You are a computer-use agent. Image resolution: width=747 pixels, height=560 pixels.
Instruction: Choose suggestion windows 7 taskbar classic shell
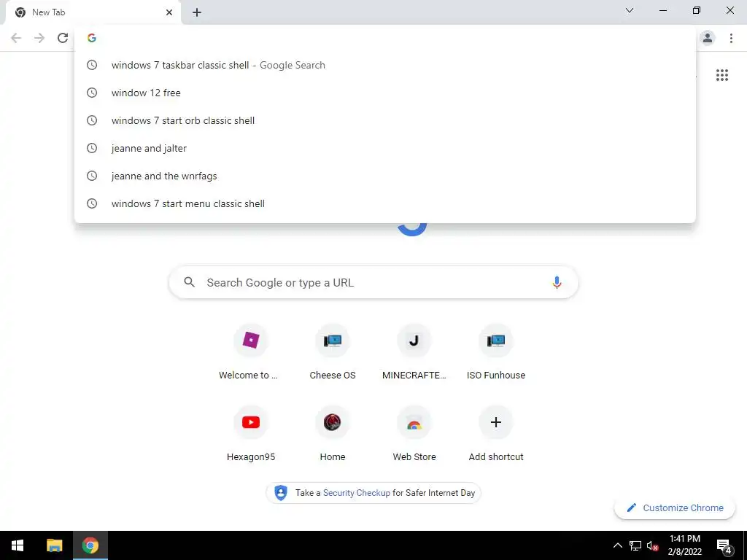coord(385,65)
